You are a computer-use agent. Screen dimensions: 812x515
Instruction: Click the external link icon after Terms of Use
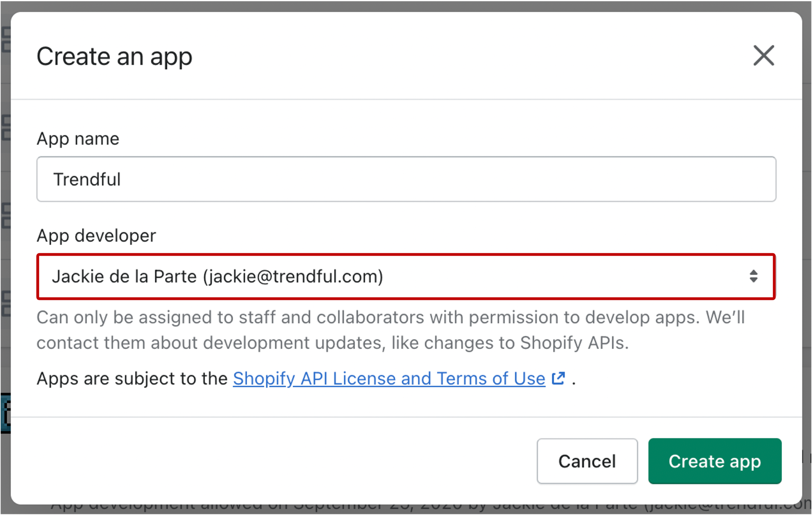tap(558, 378)
